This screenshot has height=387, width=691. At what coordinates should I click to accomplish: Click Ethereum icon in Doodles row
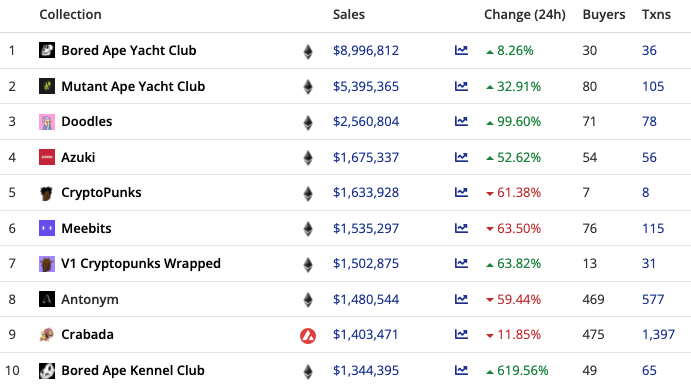point(308,123)
